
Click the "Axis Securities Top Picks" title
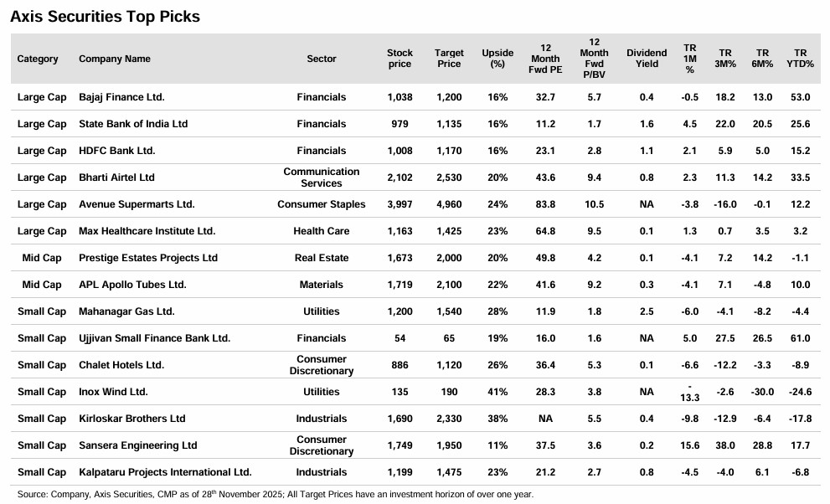pos(105,16)
